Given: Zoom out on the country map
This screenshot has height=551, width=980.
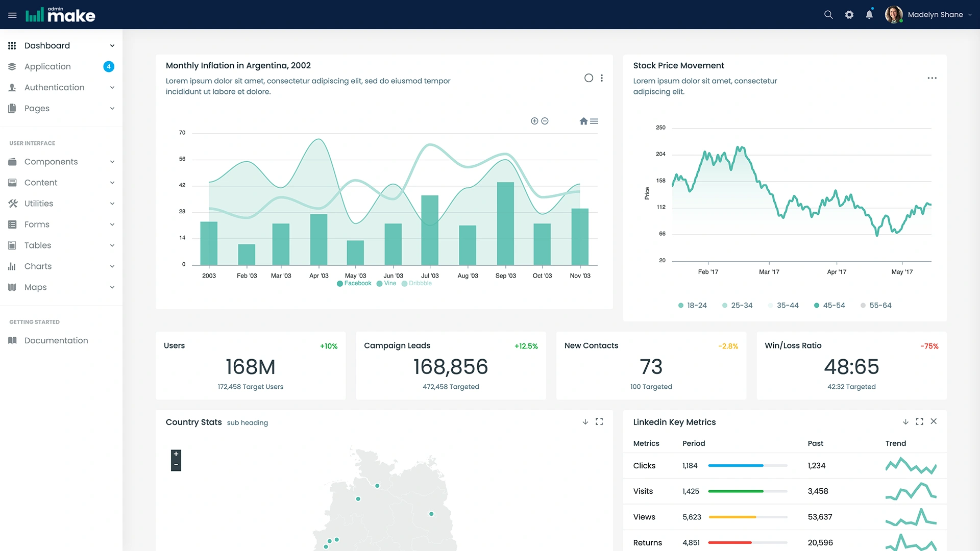Looking at the screenshot, I should pos(176,465).
